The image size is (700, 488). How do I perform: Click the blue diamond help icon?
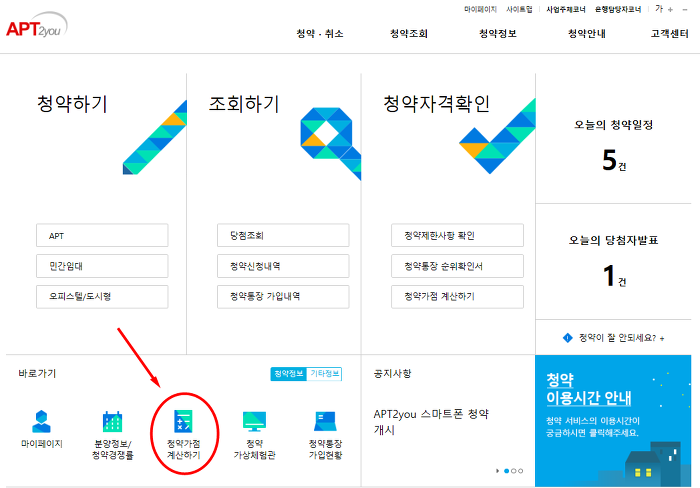[567, 338]
